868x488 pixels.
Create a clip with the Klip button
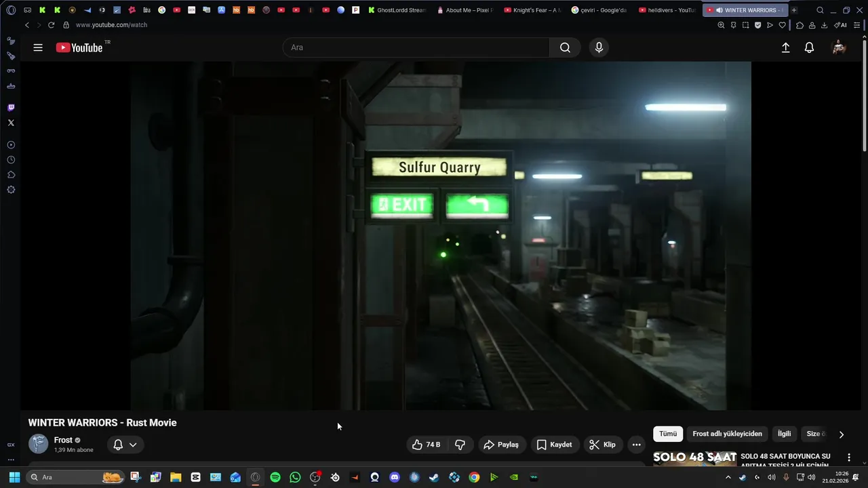coord(603,445)
